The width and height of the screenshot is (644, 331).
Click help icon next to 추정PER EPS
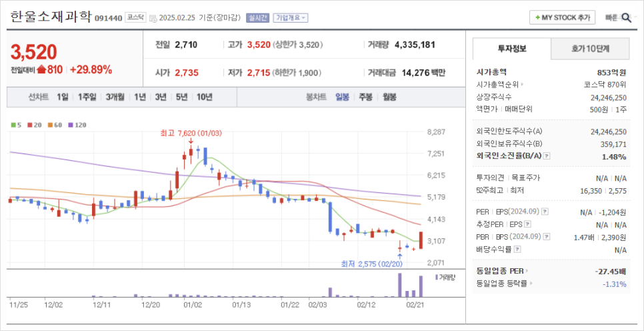(x=528, y=224)
